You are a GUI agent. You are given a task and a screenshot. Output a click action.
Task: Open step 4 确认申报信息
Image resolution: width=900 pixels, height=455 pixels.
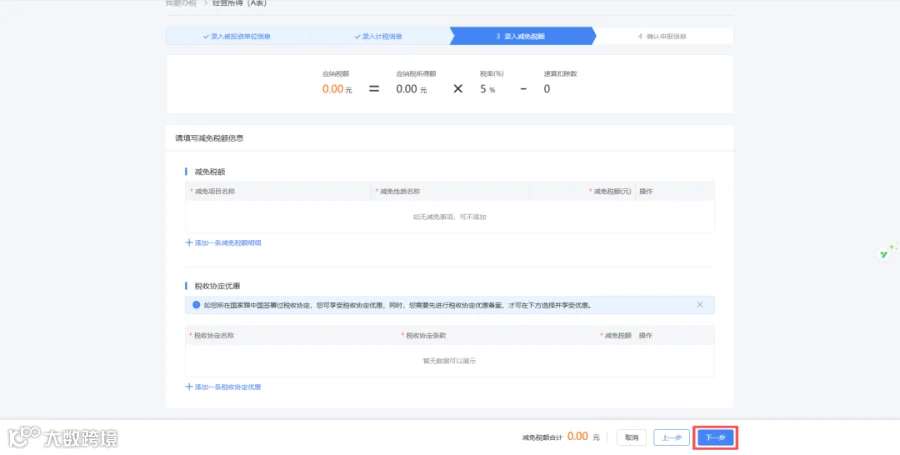[662, 36]
